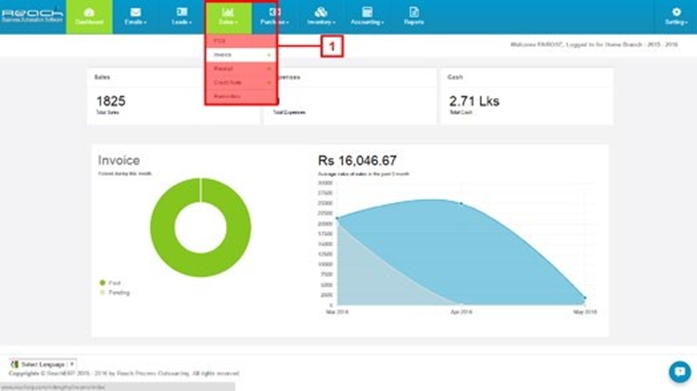
Task: Select POS in the Sales menu
Action: coord(241,41)
